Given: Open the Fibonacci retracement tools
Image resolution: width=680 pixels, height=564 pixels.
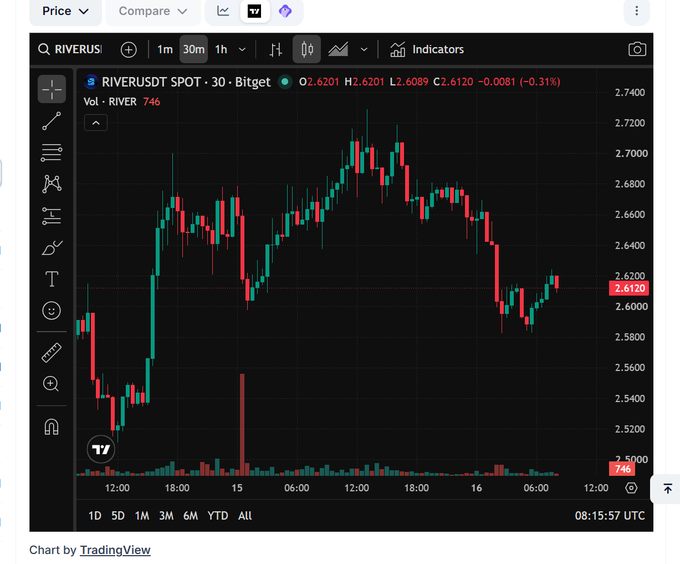Looking at the screenshot, I should pos(52,153).
